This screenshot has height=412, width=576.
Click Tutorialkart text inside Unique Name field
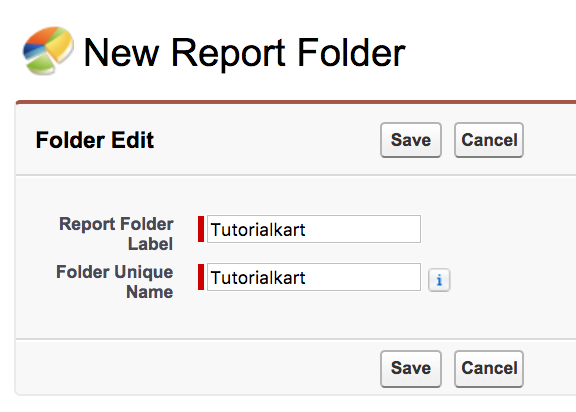(258, 278)
